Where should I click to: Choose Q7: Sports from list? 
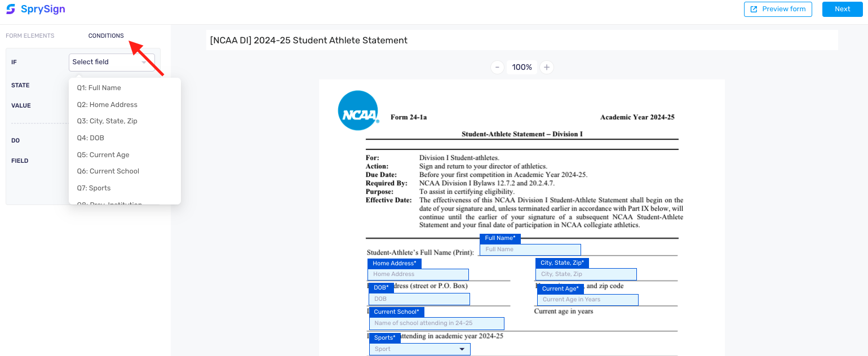click(94, 188)
